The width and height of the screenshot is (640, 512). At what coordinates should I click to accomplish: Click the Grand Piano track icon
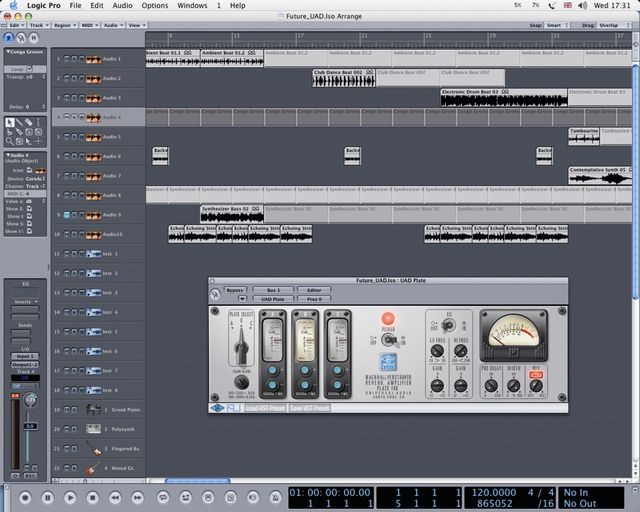(x=93, y=409)
